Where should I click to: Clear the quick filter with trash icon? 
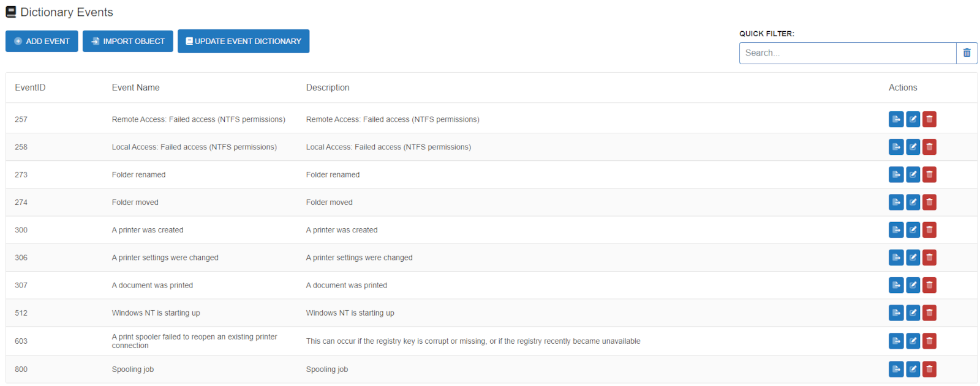pos(967,53)
